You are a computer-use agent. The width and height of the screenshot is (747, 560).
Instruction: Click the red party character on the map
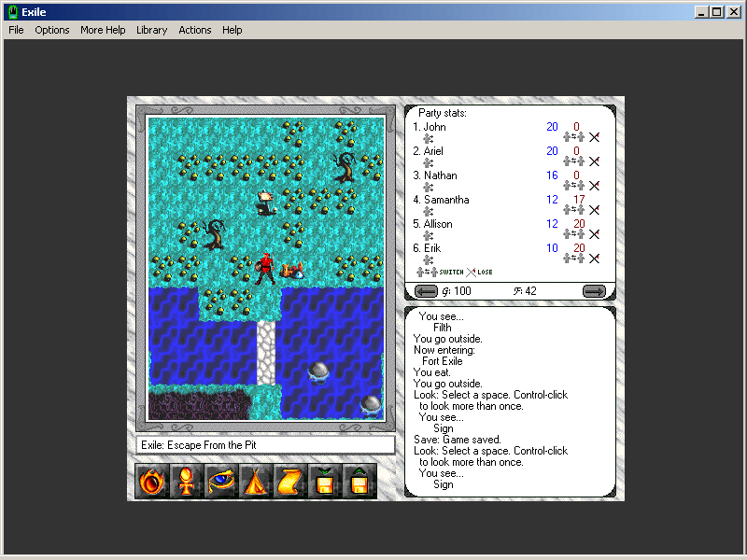point(265,269)
